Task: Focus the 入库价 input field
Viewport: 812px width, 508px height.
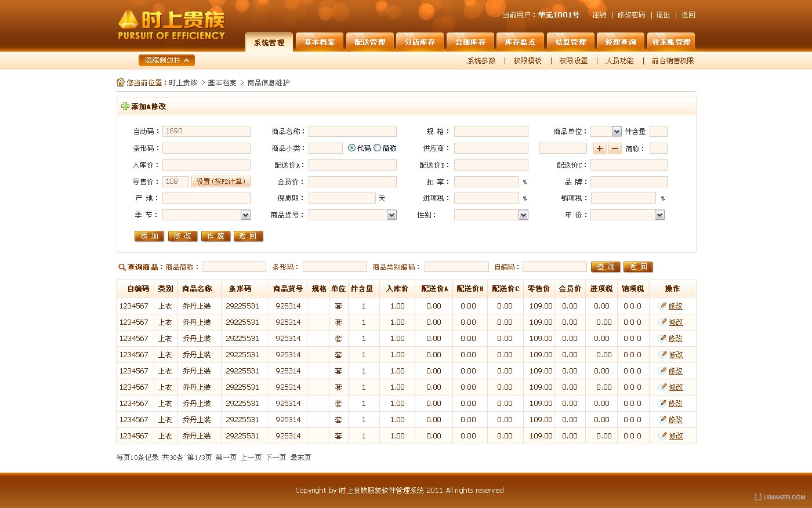Action: pyautogui.click(x=206, y=165)
